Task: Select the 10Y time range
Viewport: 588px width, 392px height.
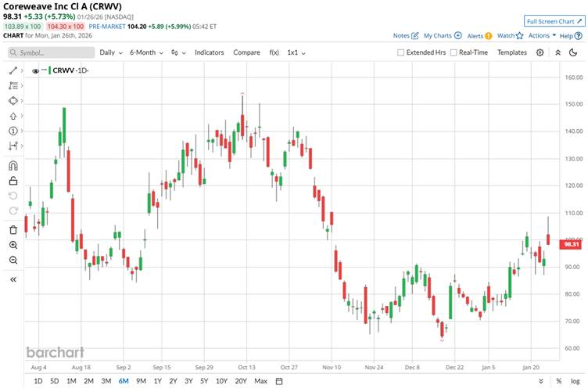Action: pos(221,381)
